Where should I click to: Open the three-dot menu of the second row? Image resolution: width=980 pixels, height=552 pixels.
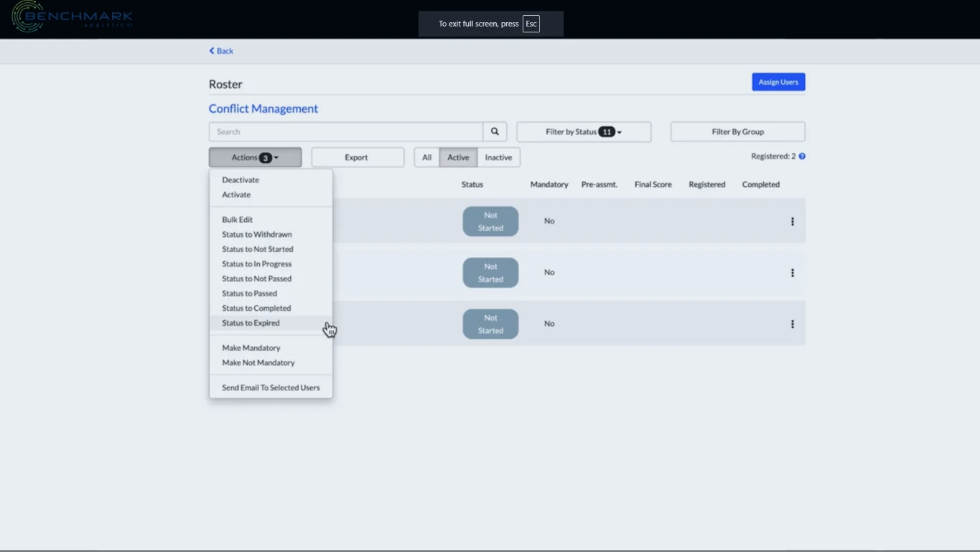793,273
